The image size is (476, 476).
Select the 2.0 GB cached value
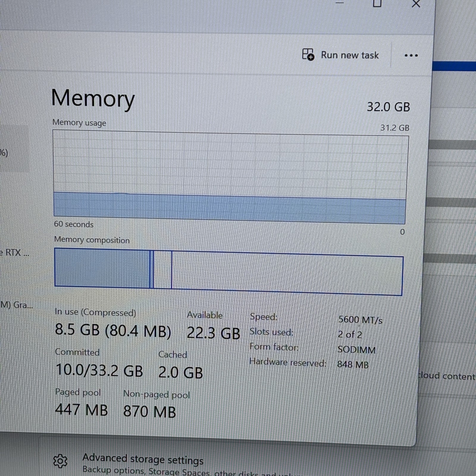coord(181,373)
